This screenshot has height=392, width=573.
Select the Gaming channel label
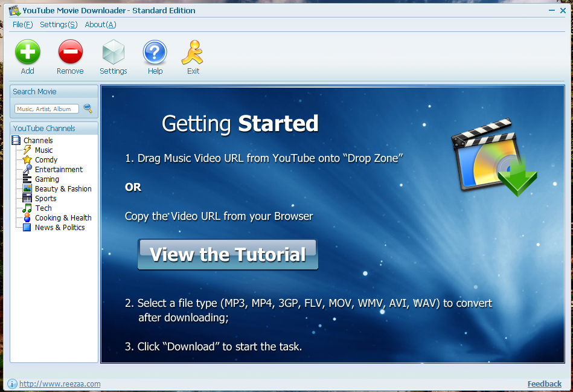[46, 179]
